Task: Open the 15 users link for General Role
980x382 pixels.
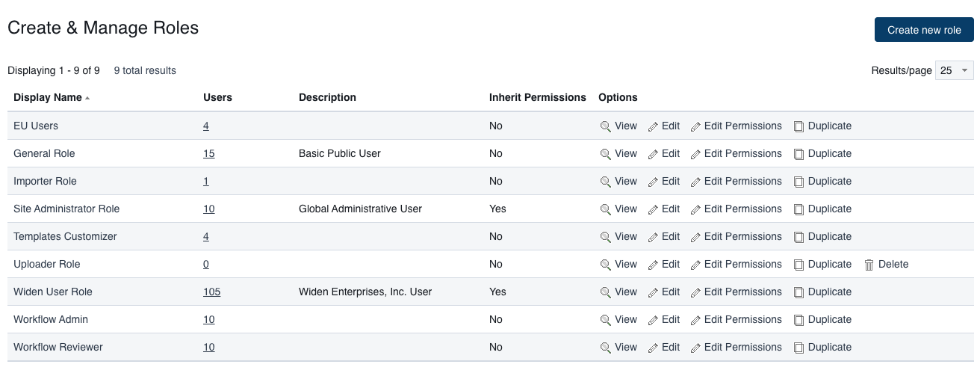Action: [208, 153]
